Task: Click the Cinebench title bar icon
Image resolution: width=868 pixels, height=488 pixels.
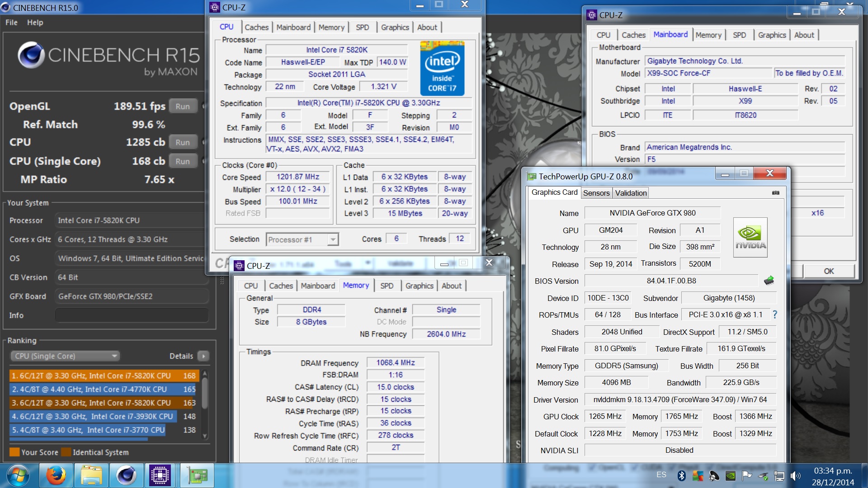Action: (x=6, y=7)
